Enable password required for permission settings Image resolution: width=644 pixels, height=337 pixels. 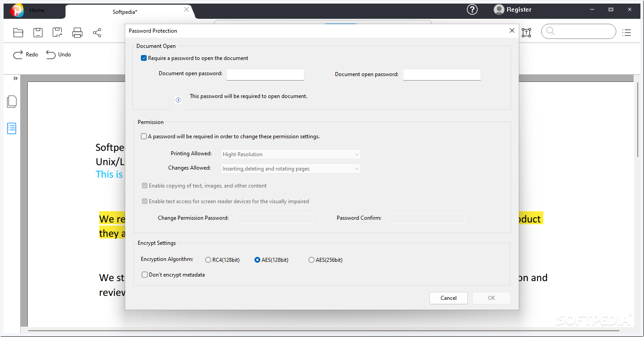144,137
